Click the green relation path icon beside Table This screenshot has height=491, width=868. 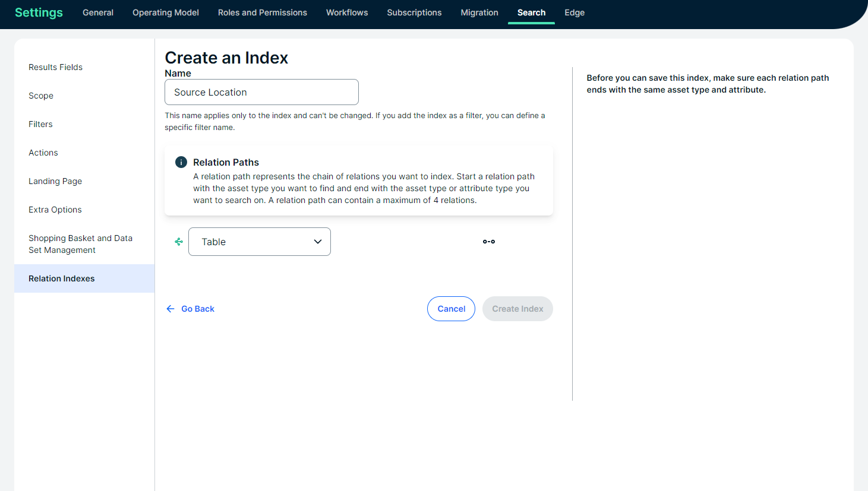pyautogui.click(x=179, y=242)
